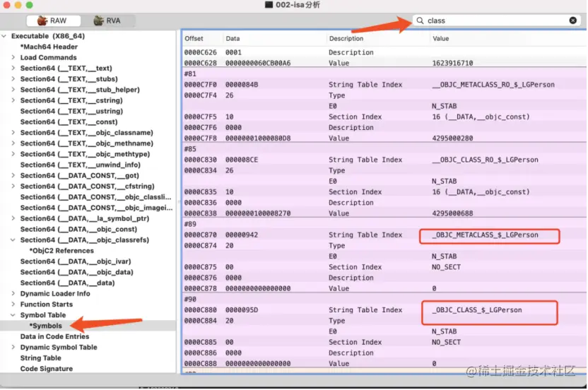Switch to the RAW view tab
The height and width of the screenshot is (390, 588).
click(53, 20)
